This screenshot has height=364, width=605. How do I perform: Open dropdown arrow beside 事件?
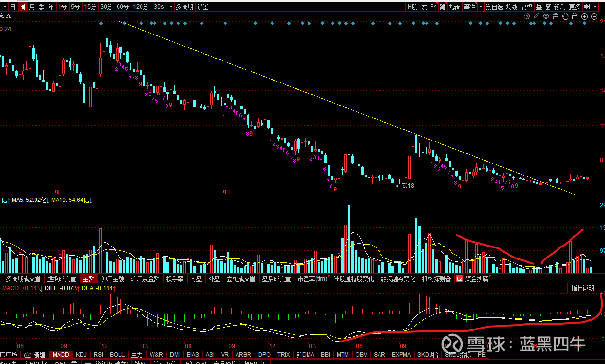tap(480, 7)
